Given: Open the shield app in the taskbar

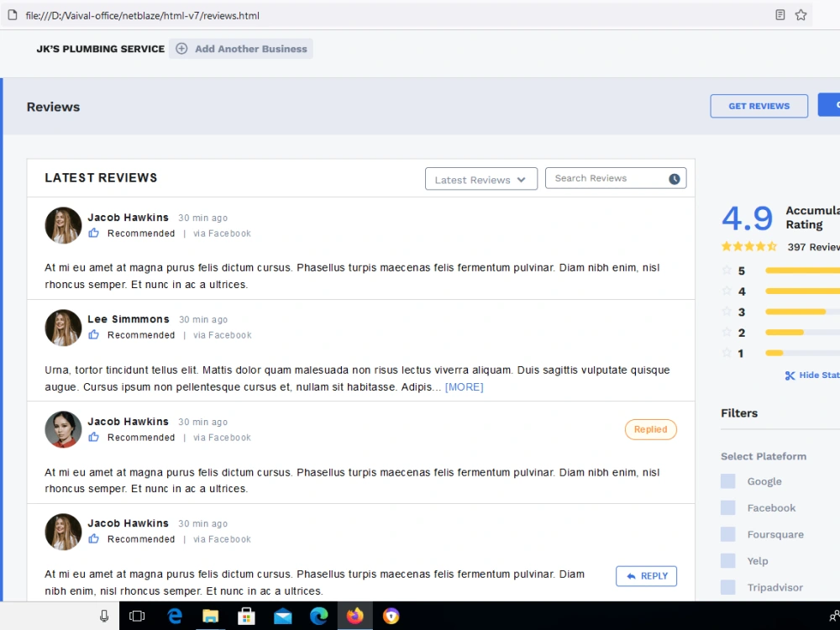Looking at the screenshot, I should click(x=391, y=616).
